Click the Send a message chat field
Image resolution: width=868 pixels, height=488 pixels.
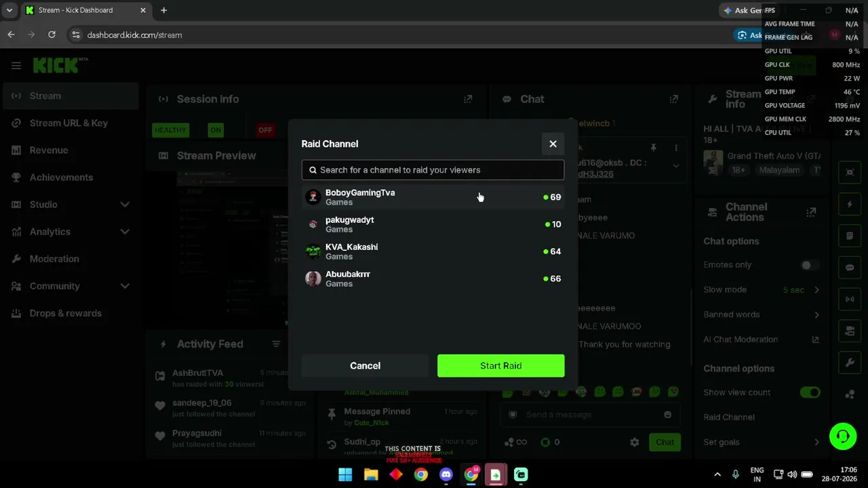tap(589, 415)
